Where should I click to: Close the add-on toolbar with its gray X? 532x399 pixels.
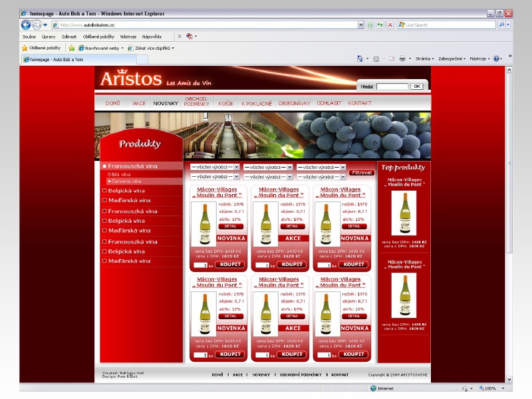(180, 37)
